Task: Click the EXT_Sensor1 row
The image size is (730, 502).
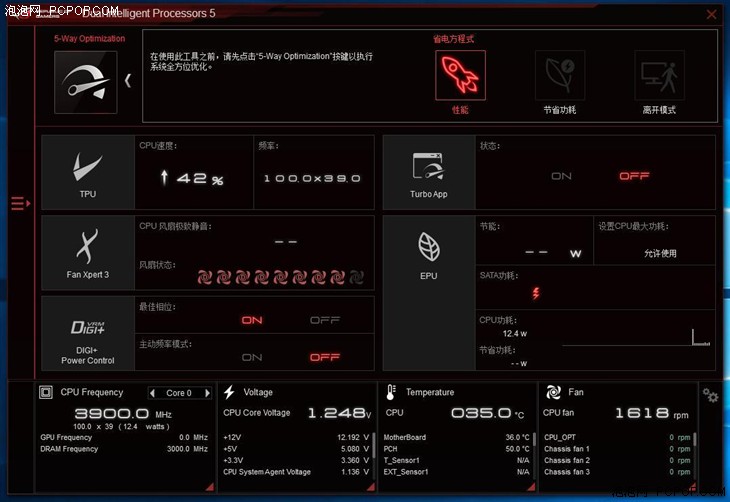Action: 456,472
